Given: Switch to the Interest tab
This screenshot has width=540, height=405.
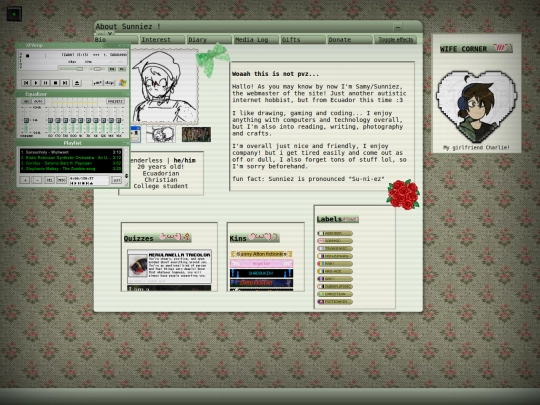Looking at the screenshot, I should pyautogui.click(x=163, y=40).
